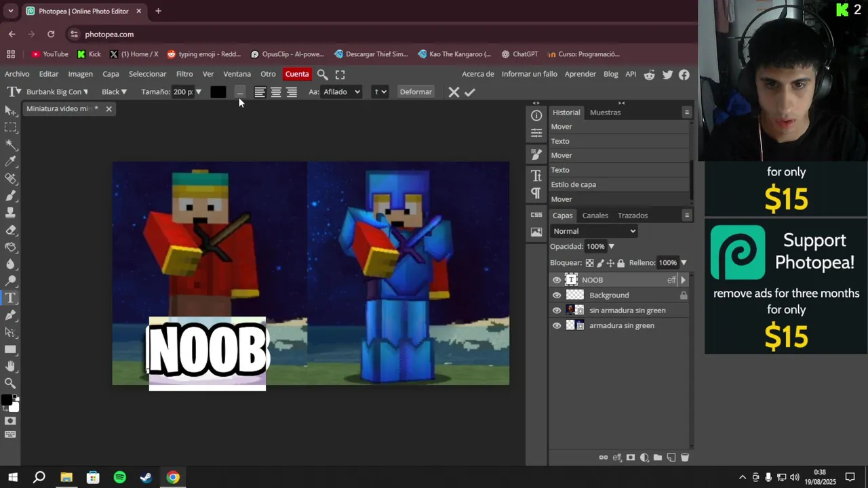
Task: Open the Normal blend mode dropdown
Action: point(594,231)
